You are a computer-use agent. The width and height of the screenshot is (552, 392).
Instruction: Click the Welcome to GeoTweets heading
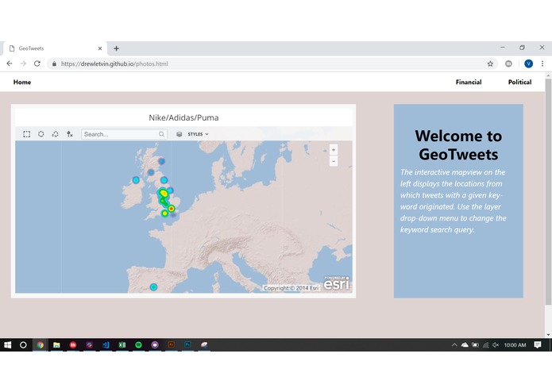click(x=458, y=145)
